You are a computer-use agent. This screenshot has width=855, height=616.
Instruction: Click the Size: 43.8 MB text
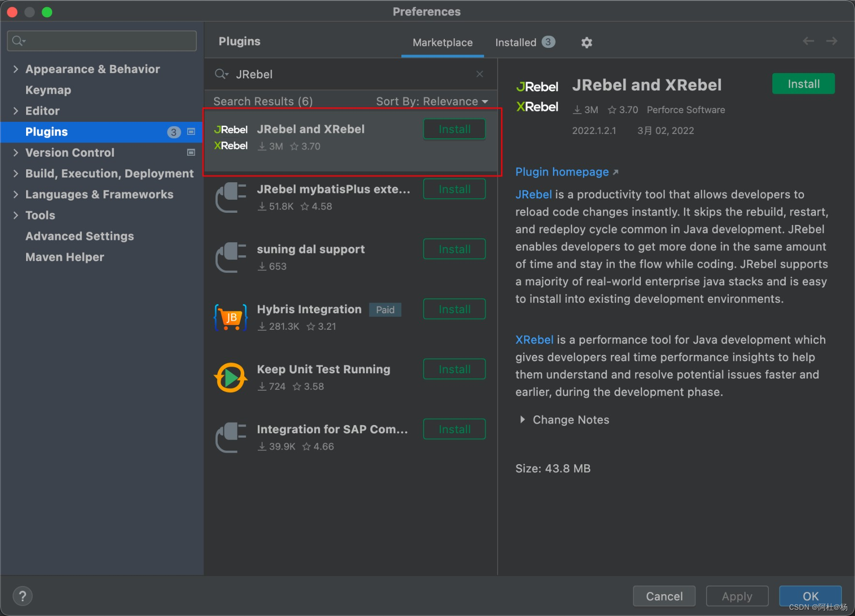tap(553, 469)
